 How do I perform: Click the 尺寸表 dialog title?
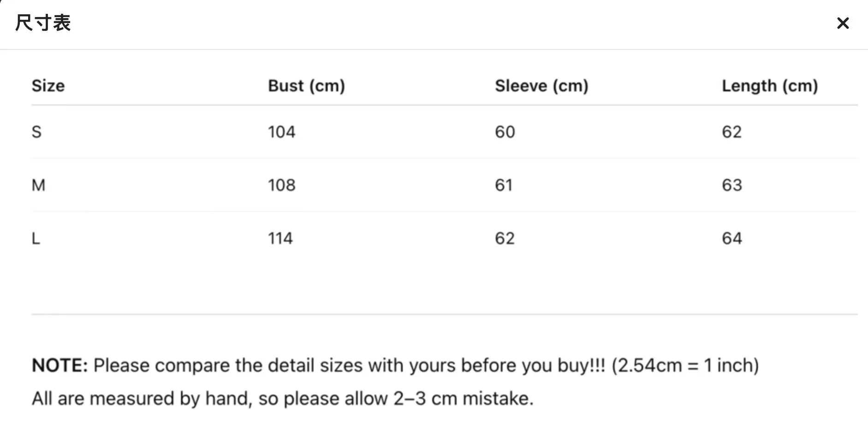click(x=42, y=22)
